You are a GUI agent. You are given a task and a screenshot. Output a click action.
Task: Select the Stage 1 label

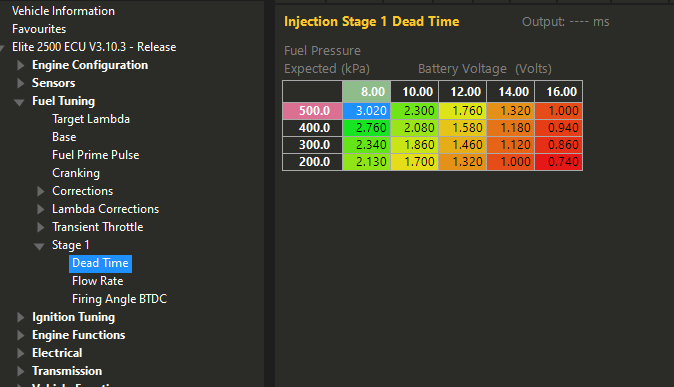pos(70,245)
